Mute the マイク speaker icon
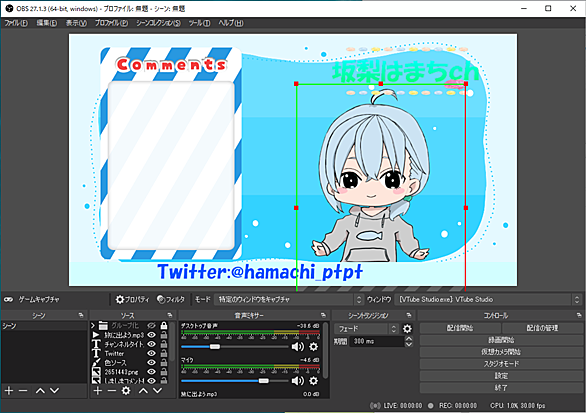 pos(297,381)
